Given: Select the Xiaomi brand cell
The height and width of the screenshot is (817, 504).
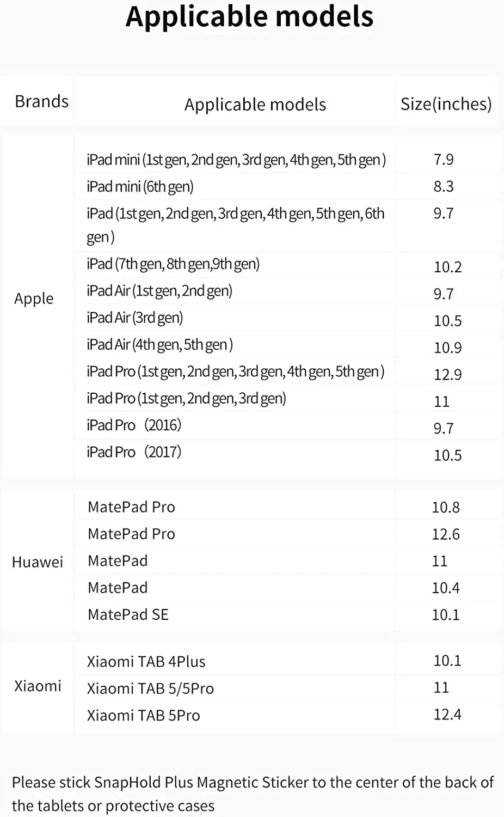Looking at the screenshot, I should pos(38,686).
